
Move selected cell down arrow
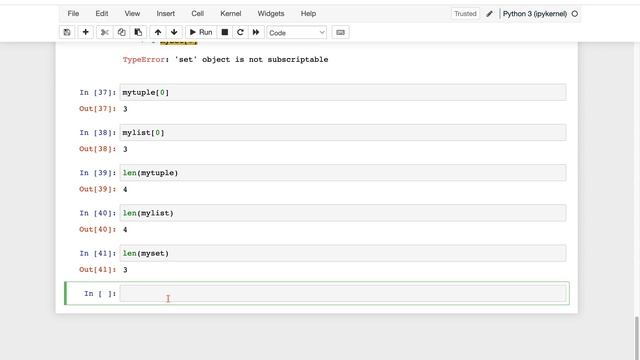pyautogui.click(x=174, y=32)
